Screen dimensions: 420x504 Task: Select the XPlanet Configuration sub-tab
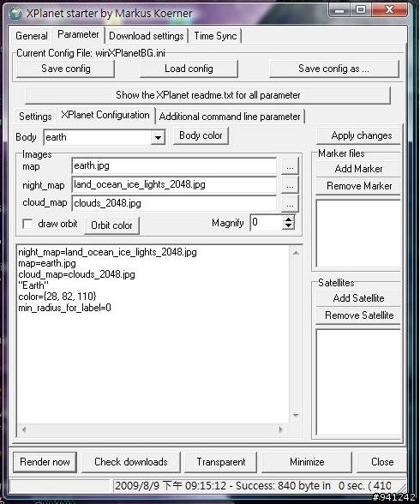pyautogui.click(x=105, y=115)
